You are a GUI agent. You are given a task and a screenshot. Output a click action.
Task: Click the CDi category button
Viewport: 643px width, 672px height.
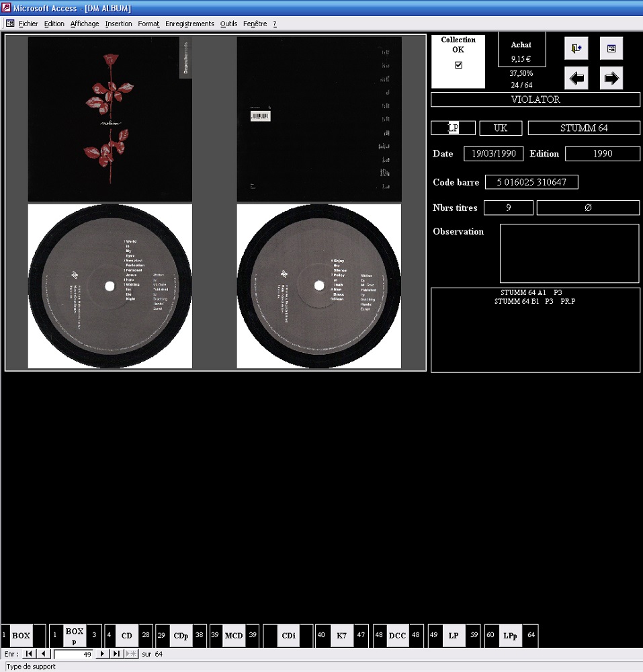[288, 635]
